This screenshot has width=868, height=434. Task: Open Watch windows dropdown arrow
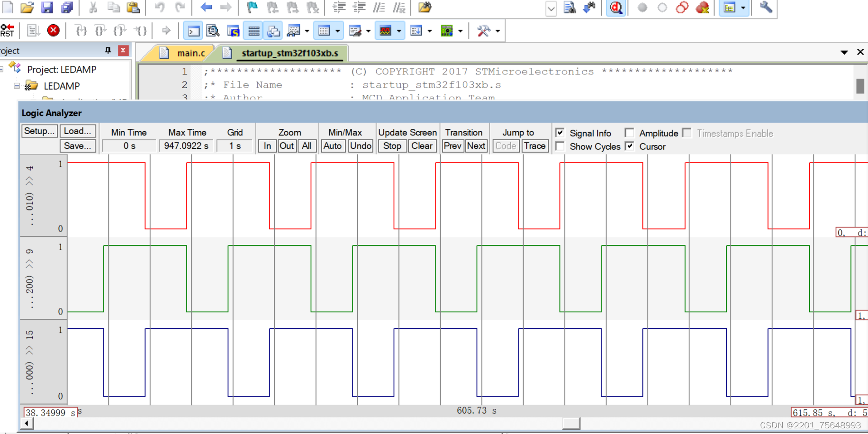pos(307,31)
